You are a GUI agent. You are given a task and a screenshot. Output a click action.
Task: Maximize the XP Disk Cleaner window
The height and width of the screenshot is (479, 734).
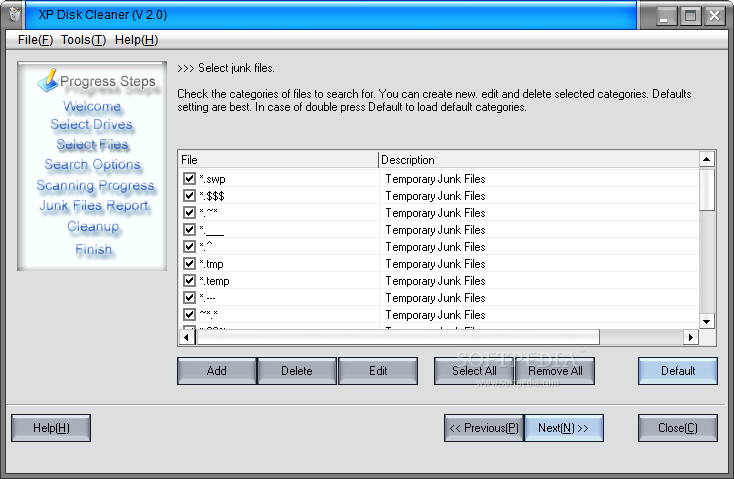[x=690, y=15]
